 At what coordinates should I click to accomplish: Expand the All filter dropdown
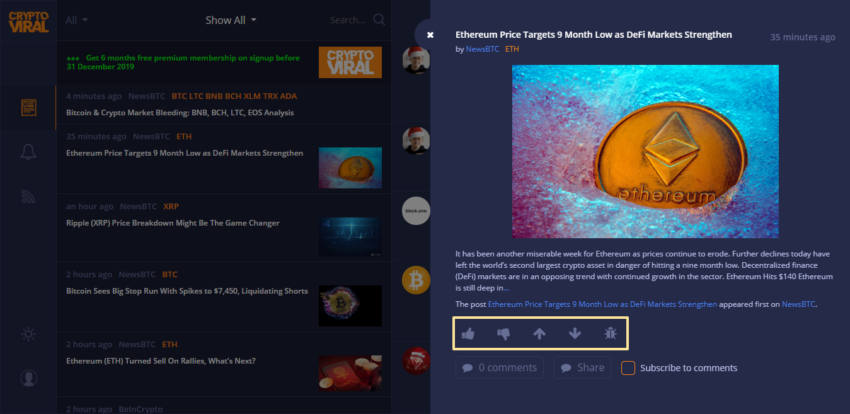[x=76, y=20]
